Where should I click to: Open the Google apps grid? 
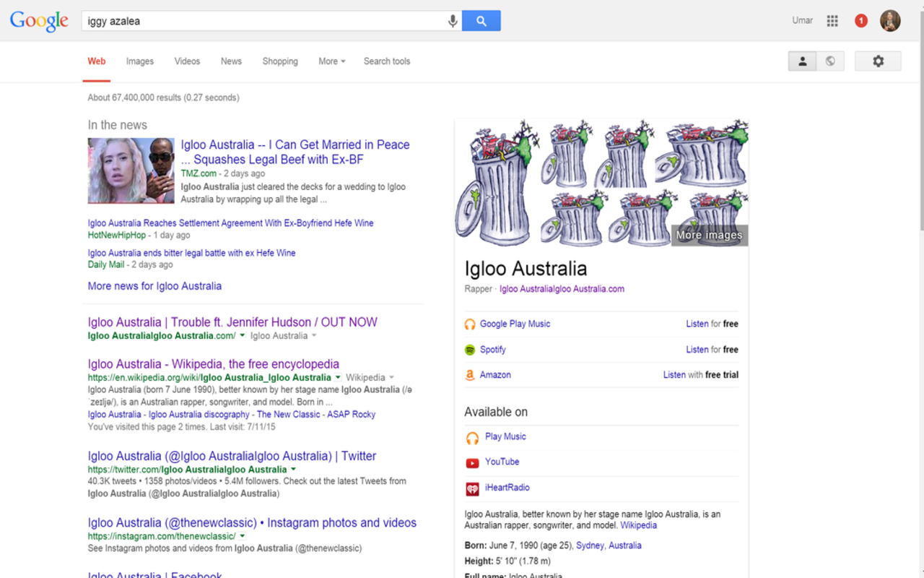832,21
